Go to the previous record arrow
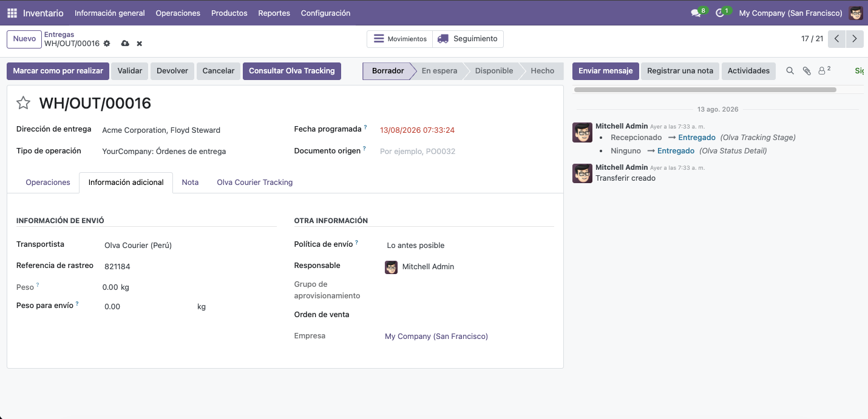This screenshot has width=868, height=419. coord(836,39)
